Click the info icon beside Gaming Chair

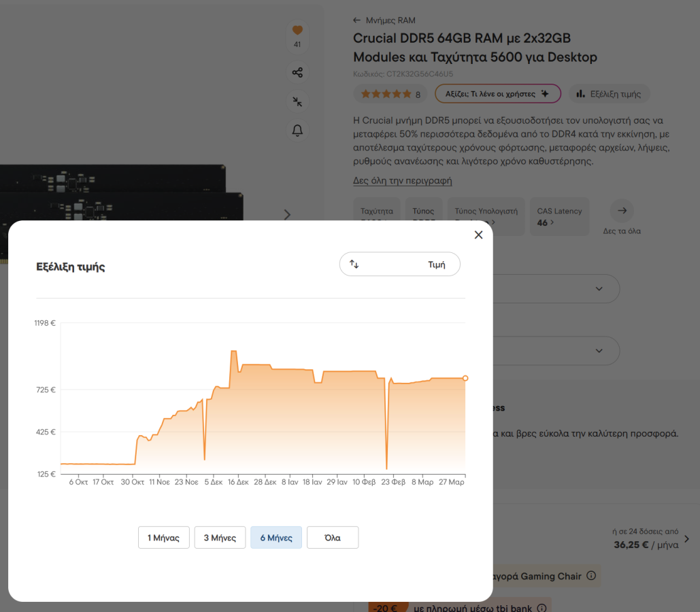(591, 576)
